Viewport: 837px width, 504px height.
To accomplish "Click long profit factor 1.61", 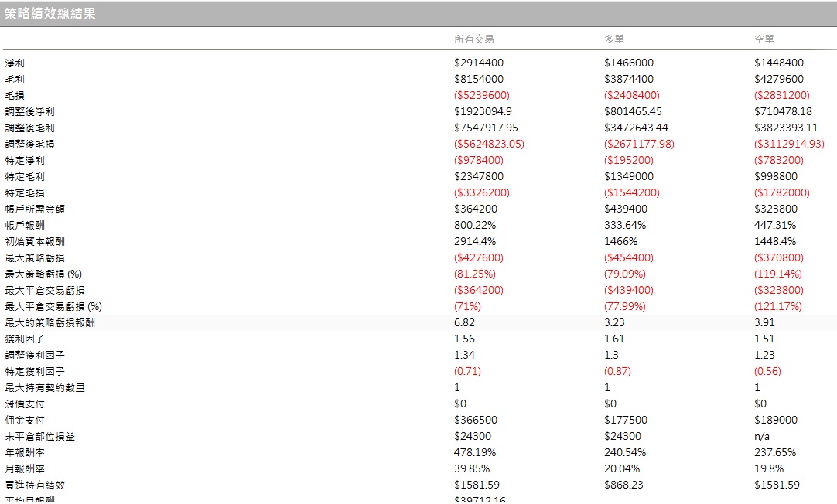I will pyautogui.click(x=614, y=339).
